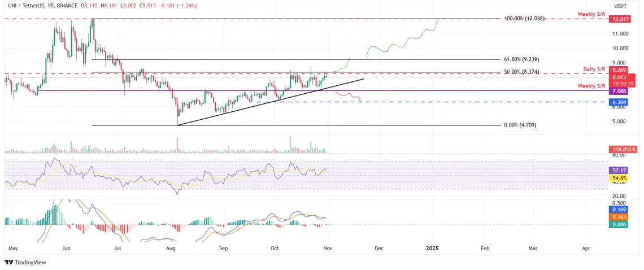Select the orange 0.163 signal label
644x270 pixels.
[x=618, y=216]
